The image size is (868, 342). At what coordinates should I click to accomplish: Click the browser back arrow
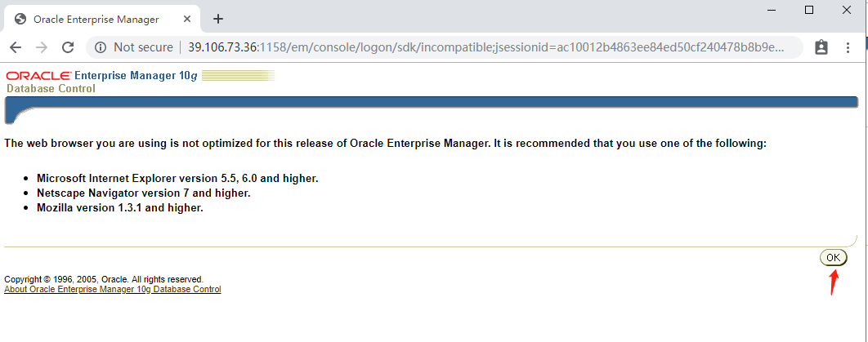click(x=16, y=47)
